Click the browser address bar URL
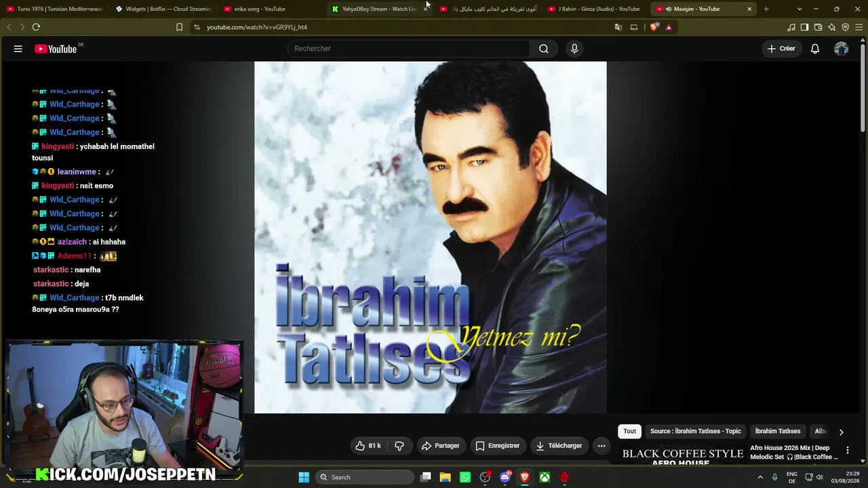The height and width of the screenshot is (488, 868). (257, 27)
